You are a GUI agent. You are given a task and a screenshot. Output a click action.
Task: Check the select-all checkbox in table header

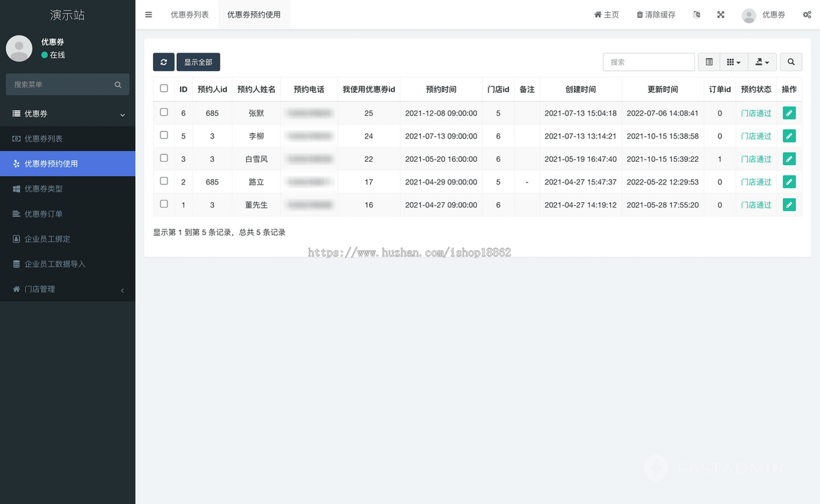(163, 89)
